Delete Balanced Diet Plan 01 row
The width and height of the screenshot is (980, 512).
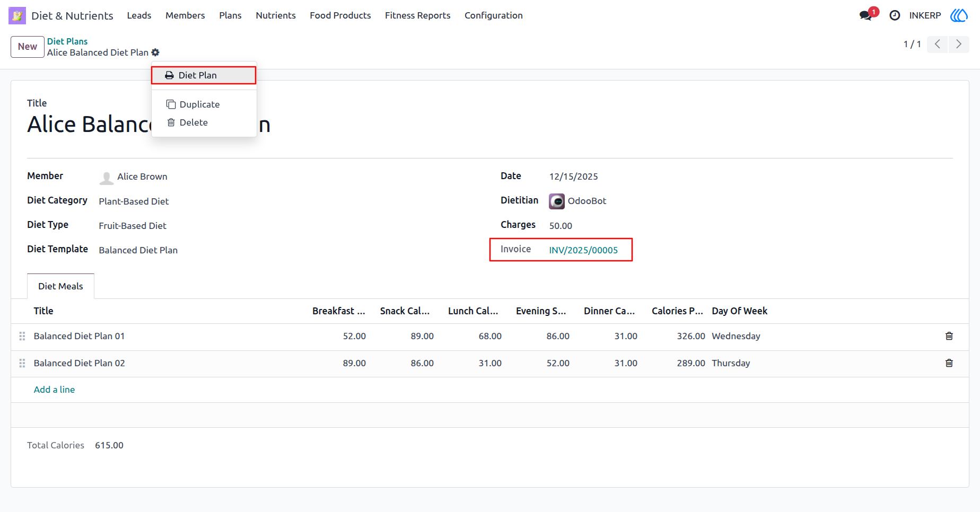tap(949, 336)
